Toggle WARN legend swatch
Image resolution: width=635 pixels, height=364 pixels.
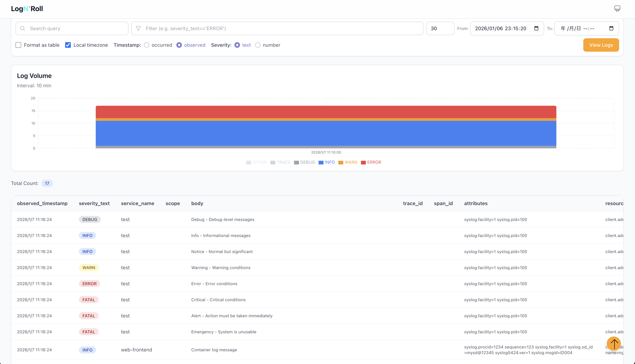tap(340, 162)
